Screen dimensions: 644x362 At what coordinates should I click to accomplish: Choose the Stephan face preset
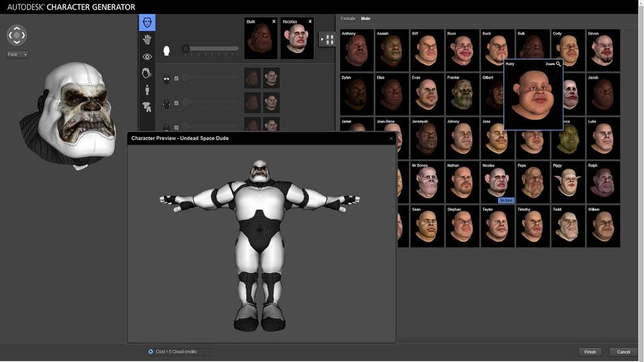pos(462,226)
